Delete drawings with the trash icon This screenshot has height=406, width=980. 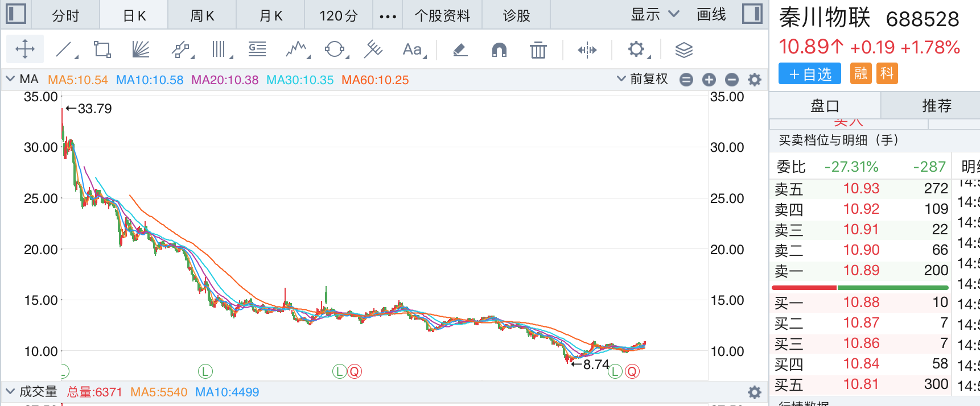pos(538,50)
